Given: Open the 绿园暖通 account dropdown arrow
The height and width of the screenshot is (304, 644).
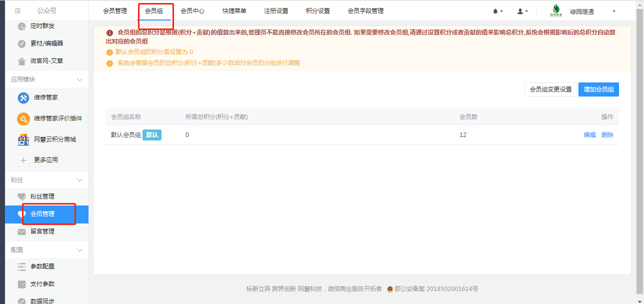Looking at the screenshot, I should tap(614, 11).
